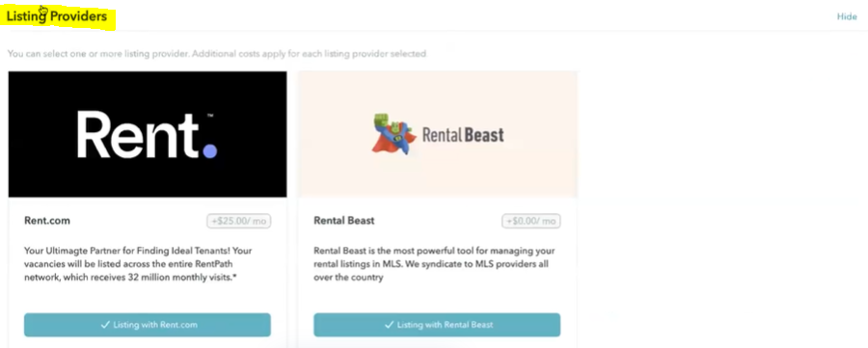Click the Listing Providers section heading
Image resolution: width=868 pixels, height=348 pixels.
[57, 16]
